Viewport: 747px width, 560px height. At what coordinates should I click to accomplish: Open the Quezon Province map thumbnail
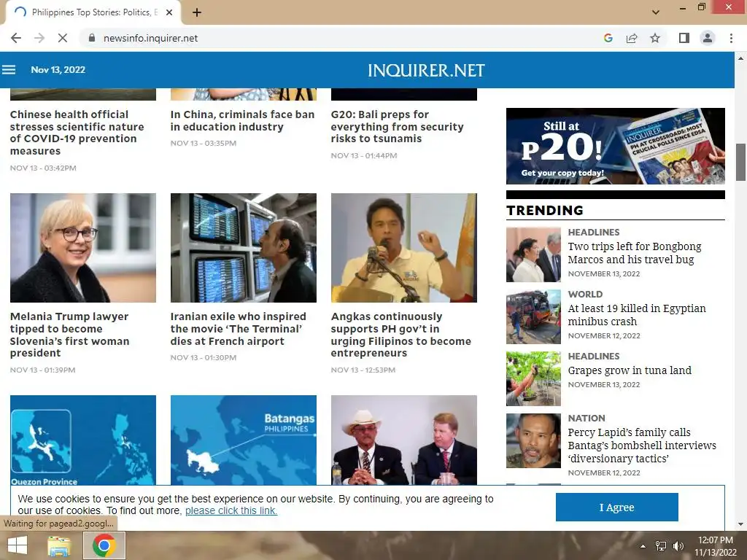[x=83, y=440]
